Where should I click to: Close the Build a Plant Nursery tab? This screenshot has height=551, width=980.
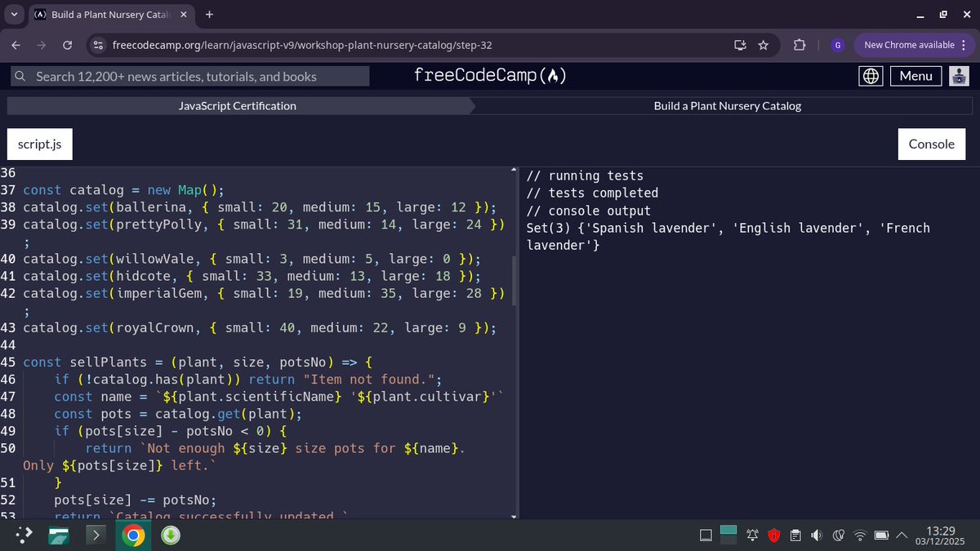click(x=183, y=15)
